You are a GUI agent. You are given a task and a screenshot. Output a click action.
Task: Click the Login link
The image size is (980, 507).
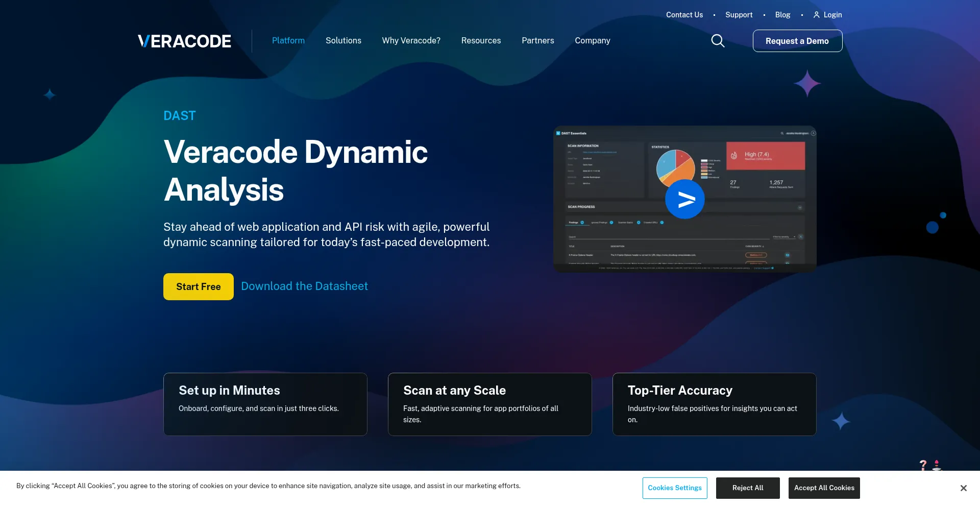tap(828, 15)
